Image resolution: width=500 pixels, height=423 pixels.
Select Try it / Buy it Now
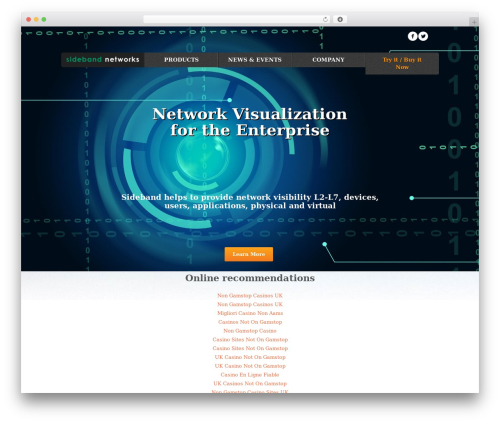coord(402,63)
